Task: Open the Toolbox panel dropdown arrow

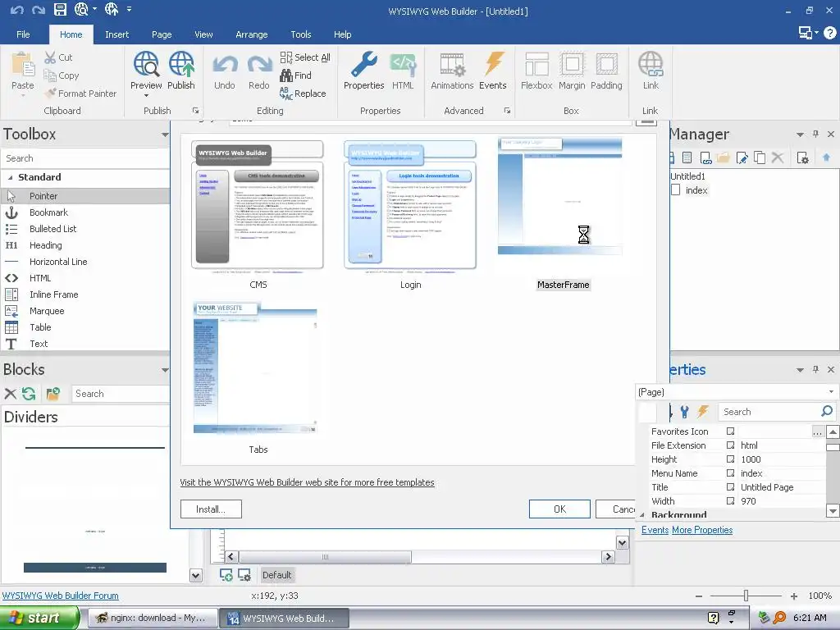Action: click(164, 135)
